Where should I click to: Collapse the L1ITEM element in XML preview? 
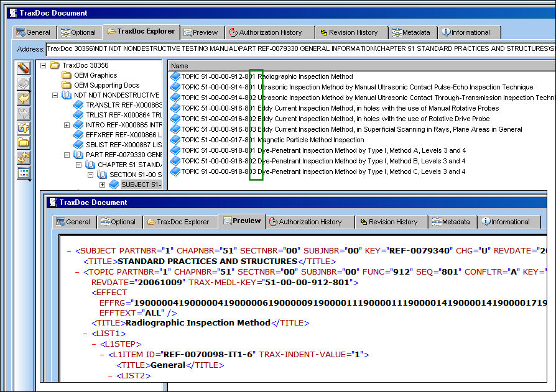tap(102, 355)
